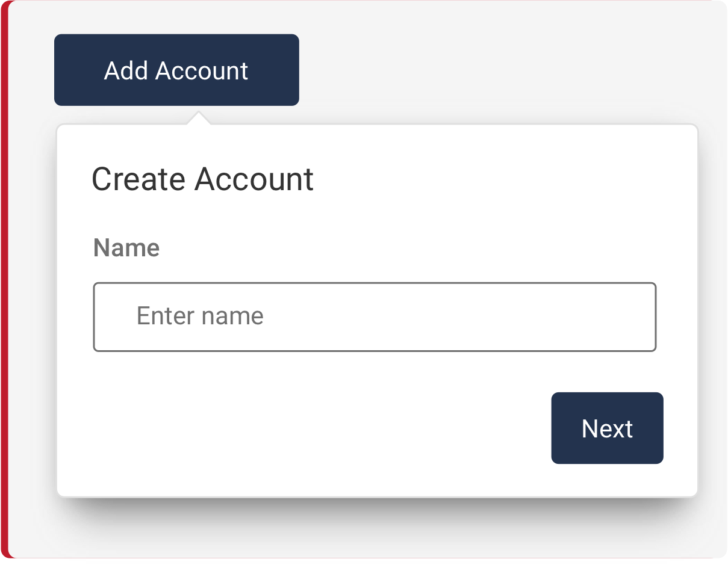Image resolution: width=728 pixels, height=565 pixels.
Task: Click the word Account in Add Account
Action: click(x=202, y=71)
